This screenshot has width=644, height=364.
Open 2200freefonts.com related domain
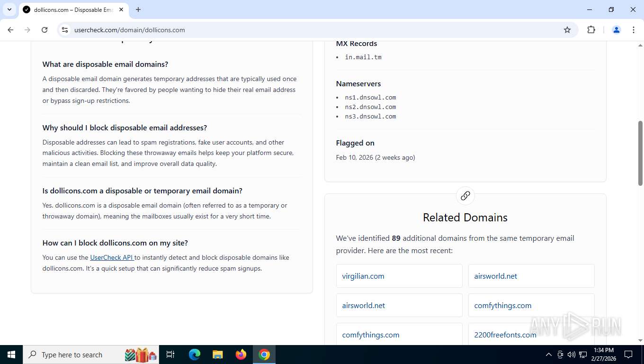[x=531, y=334]
